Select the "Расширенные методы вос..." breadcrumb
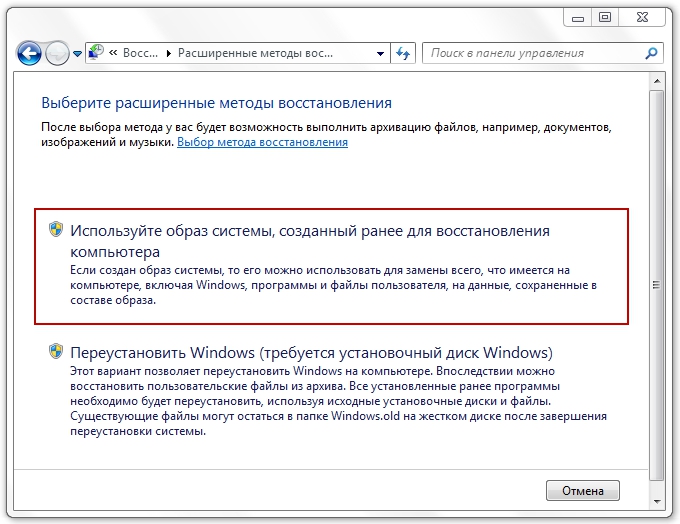680x524 pixels. point(255,53)
